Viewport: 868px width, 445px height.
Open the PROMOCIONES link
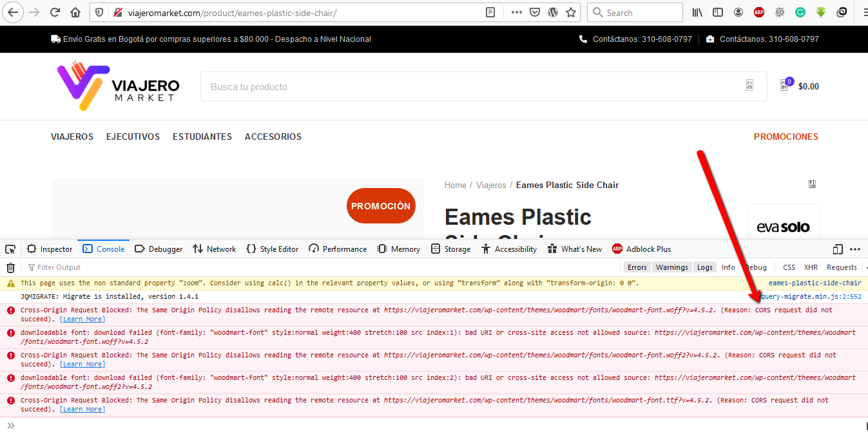click(x=786, y=137)
